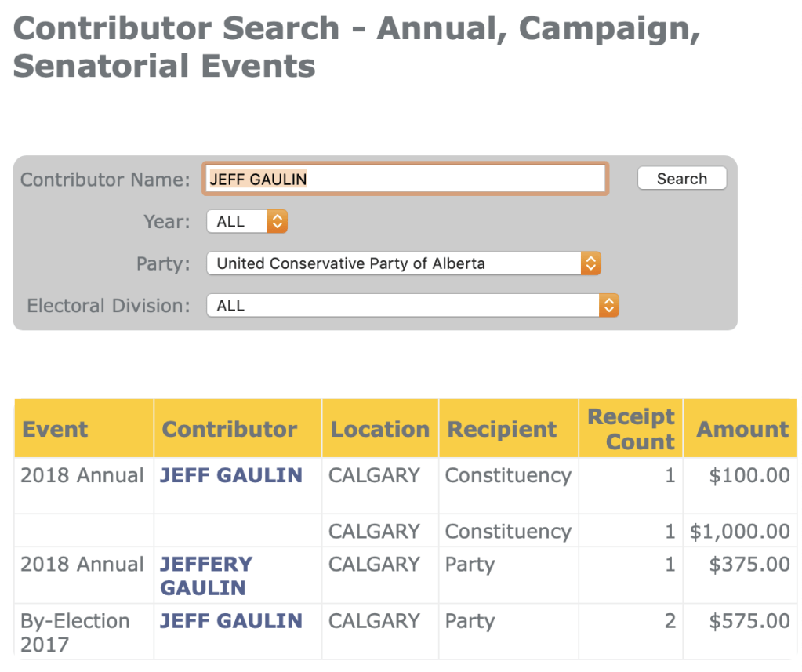Click the Recipient column header

coord(502,429)
